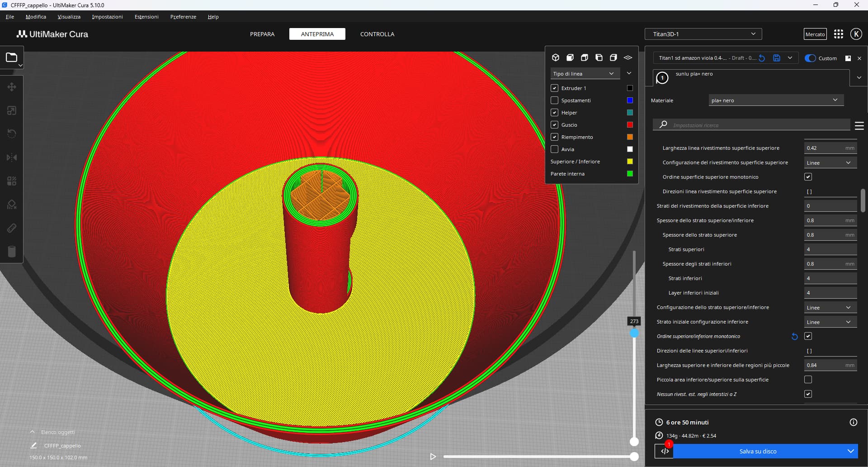
Task: Open Materiale pla+ nero dropdown
Action: pyautogui.click(x=776, y=100)
